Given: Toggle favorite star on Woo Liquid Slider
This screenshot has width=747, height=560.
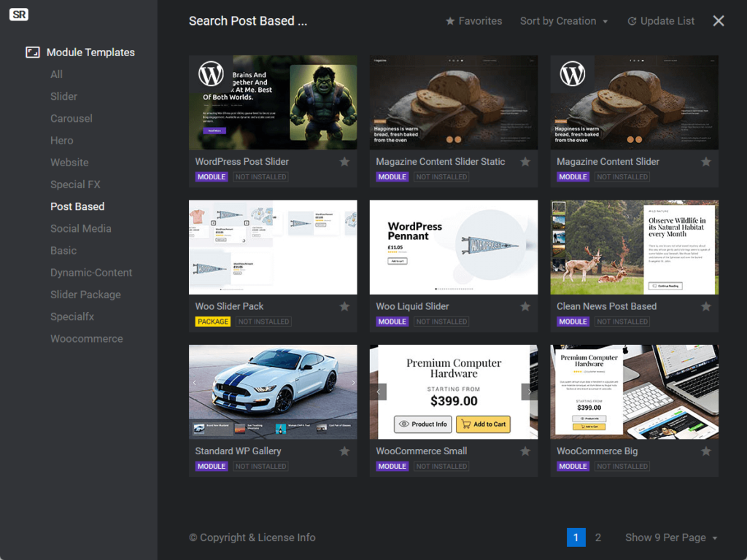Looking at the screenshot, I should [525, 307].
